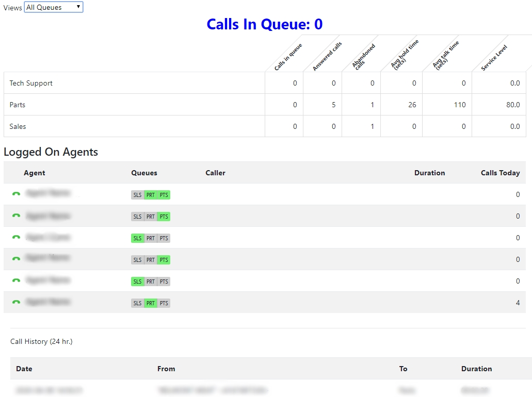Click the Answered calls slanted header
This screenshot has height=397, width=532.
click(327, 56)
